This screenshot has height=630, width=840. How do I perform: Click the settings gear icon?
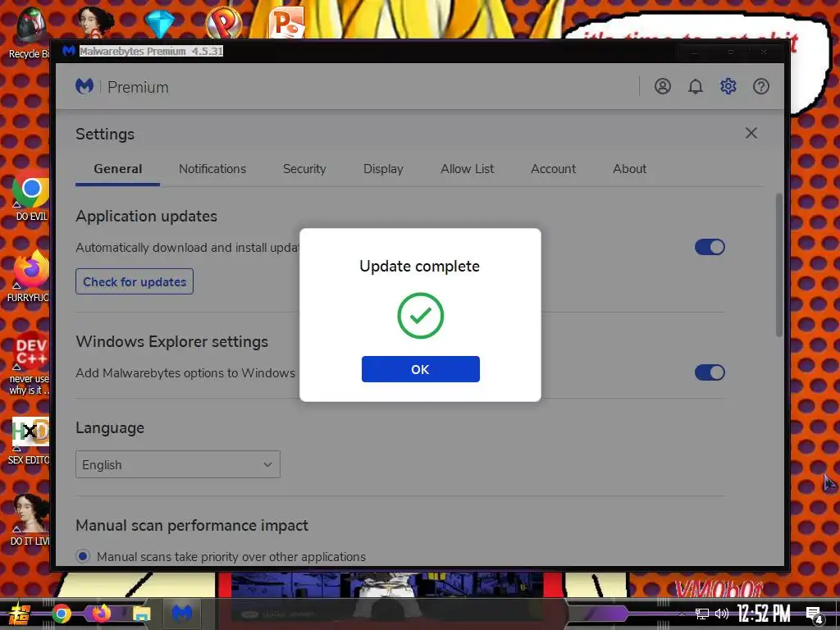point(728,86)
